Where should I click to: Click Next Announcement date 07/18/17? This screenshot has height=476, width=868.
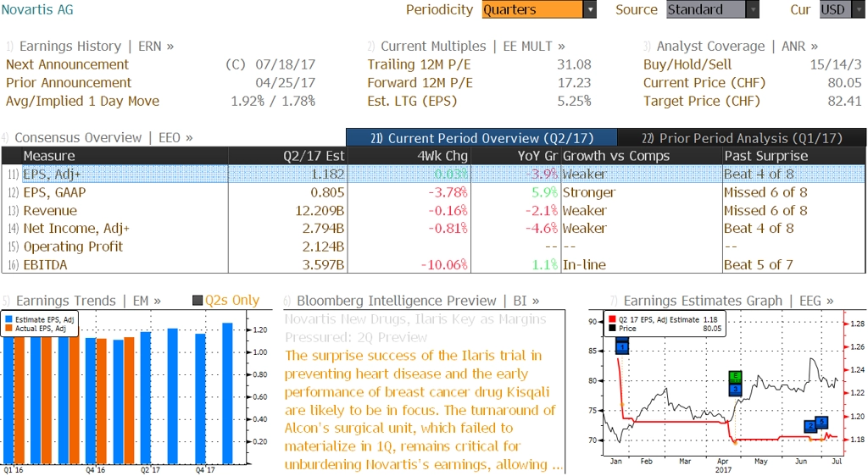point(285,64)
